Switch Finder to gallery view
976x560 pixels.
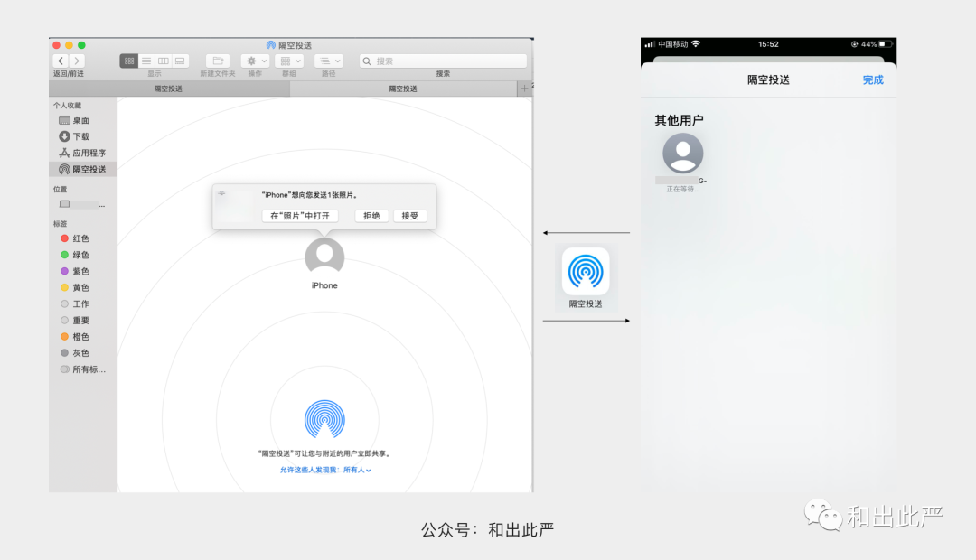pyautogui.click(x=180, y=61)
